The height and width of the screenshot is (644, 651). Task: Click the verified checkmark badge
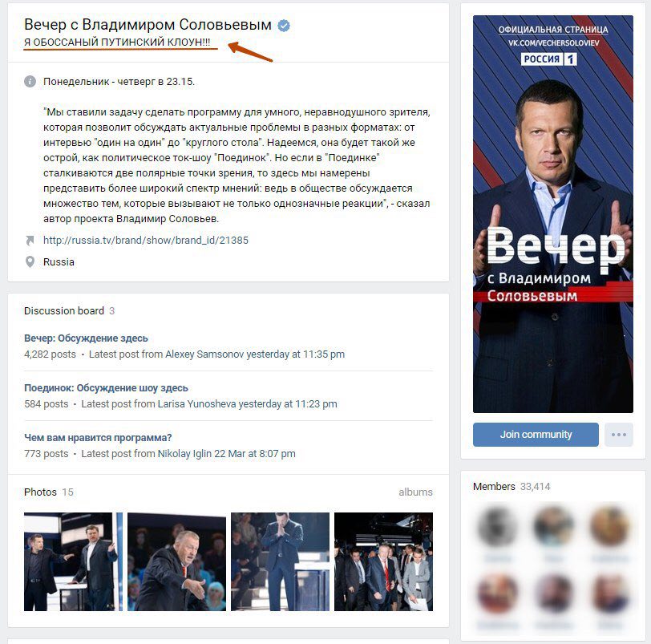point(284,26)
